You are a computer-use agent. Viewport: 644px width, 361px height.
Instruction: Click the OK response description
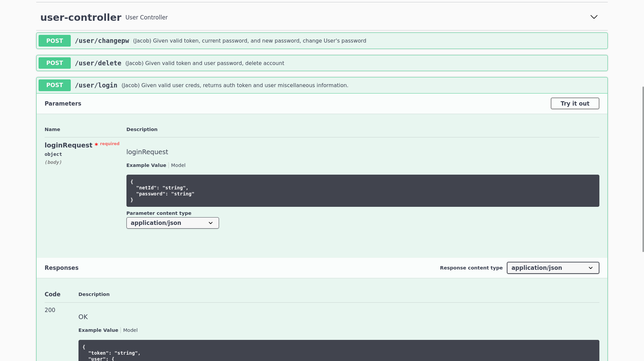[83, 317]
